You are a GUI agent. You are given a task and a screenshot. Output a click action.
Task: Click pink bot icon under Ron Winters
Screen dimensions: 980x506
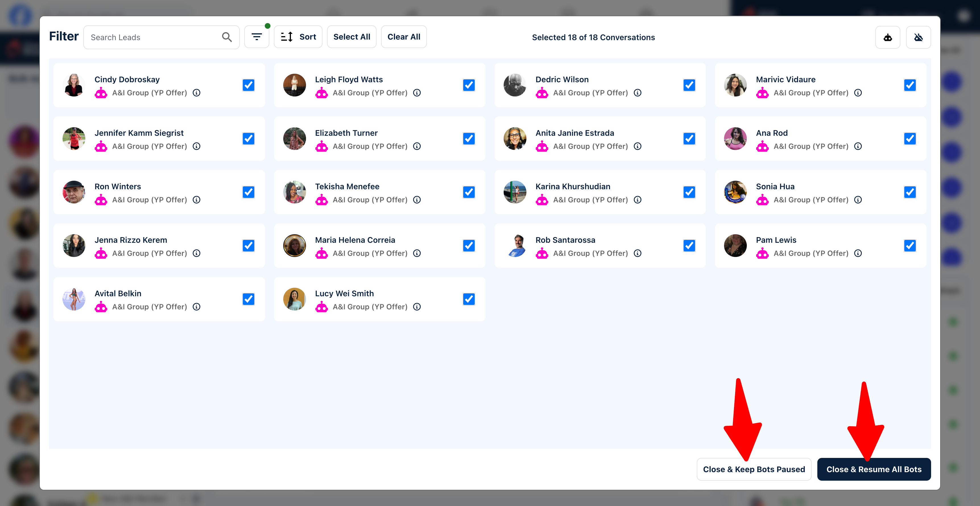click(101, 199)
